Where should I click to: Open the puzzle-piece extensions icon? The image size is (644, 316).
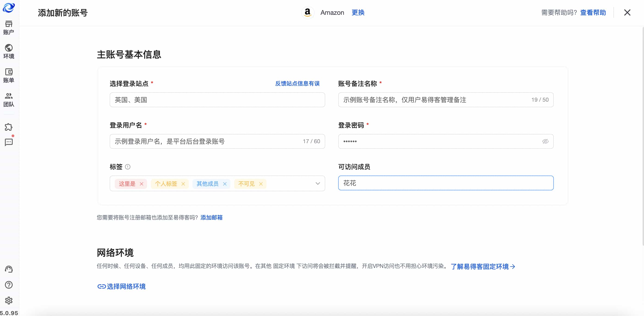tap(9, 127)
